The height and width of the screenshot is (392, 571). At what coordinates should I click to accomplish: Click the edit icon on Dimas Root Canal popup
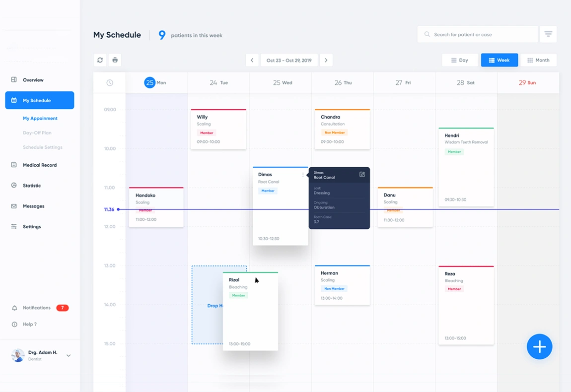tap(362, 175)
